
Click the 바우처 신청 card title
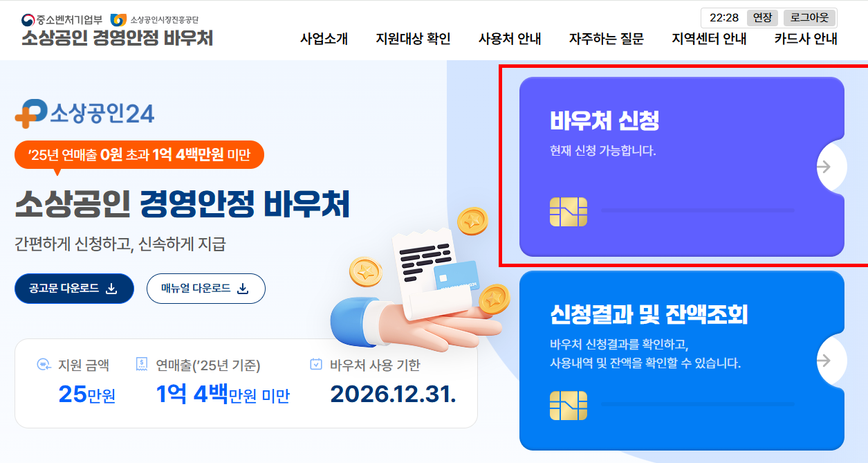(604, 120)
